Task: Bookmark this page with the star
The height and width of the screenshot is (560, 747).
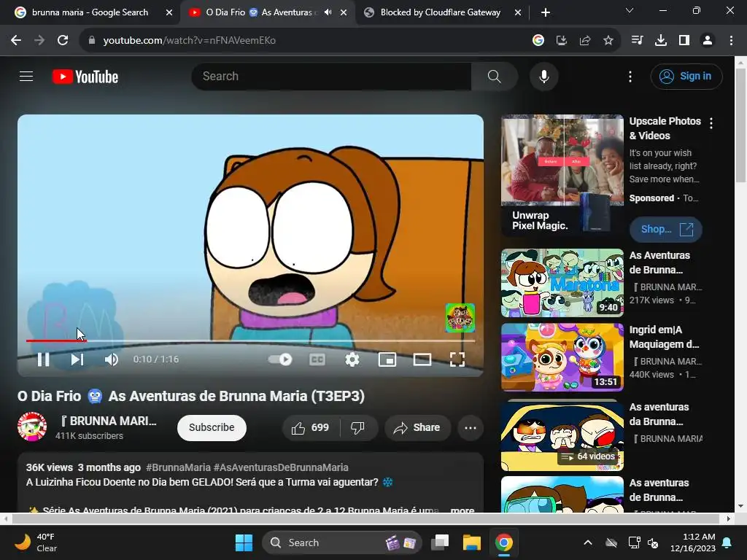Action: pyautogui.click(x=608, y=41)
